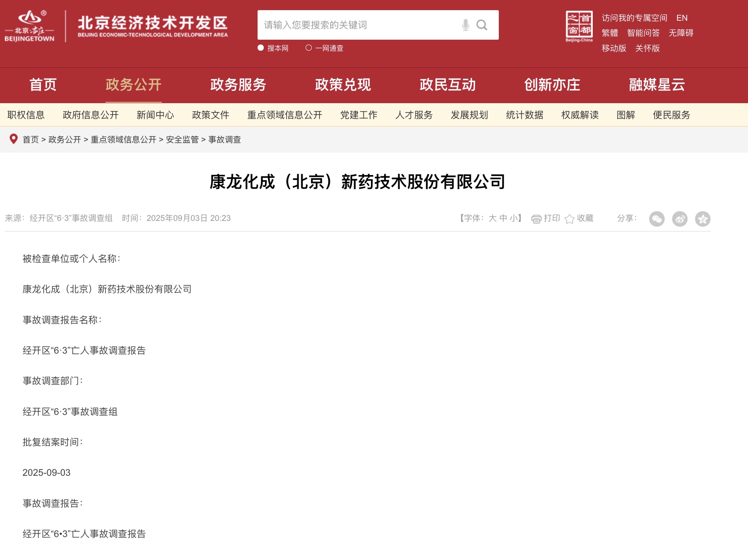Image resolution: width=748 pixels, height=560 pixels.
Task: Open the 政府信息公开 submenu item
Action: (x=91, y=115)
